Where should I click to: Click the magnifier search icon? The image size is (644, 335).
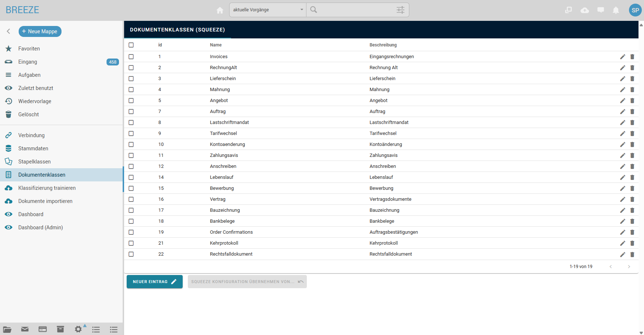(314, 10)
